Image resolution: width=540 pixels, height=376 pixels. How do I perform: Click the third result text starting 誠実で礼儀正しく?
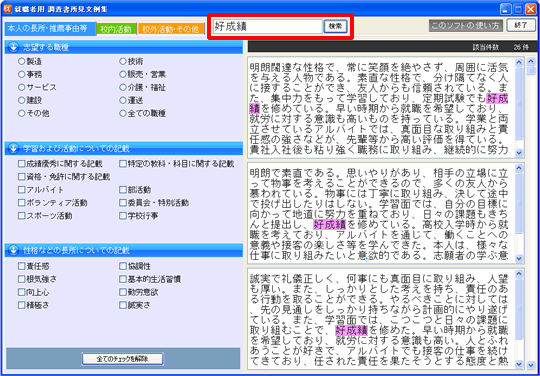tap(382, 319)
